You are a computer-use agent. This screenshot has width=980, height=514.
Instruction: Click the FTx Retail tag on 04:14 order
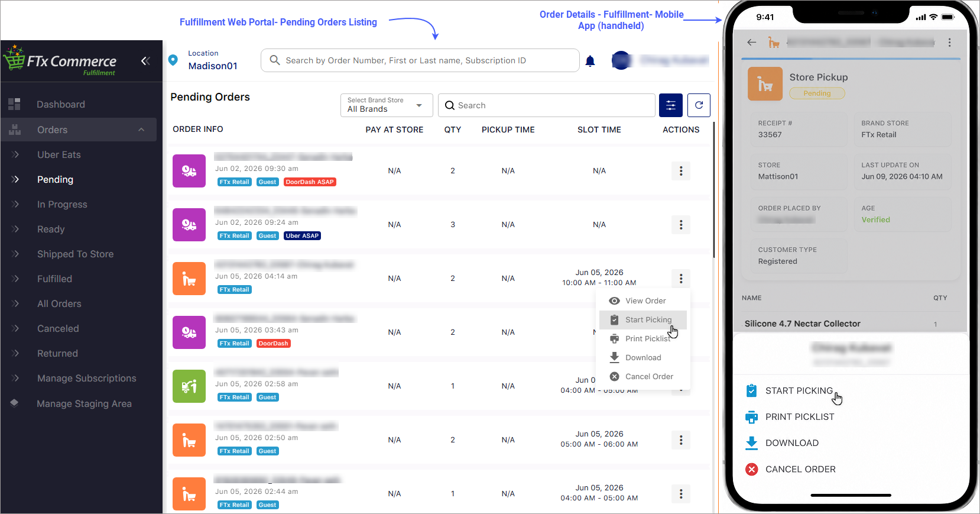235,290
